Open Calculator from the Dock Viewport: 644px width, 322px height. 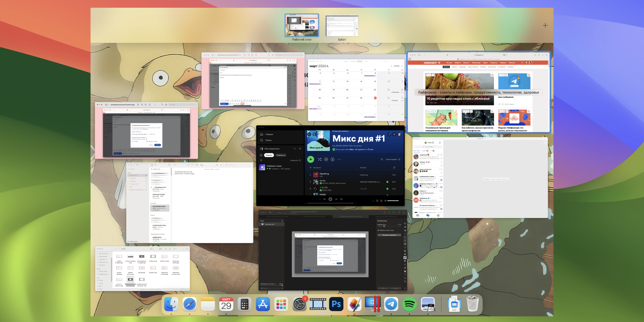pos(244,304)
